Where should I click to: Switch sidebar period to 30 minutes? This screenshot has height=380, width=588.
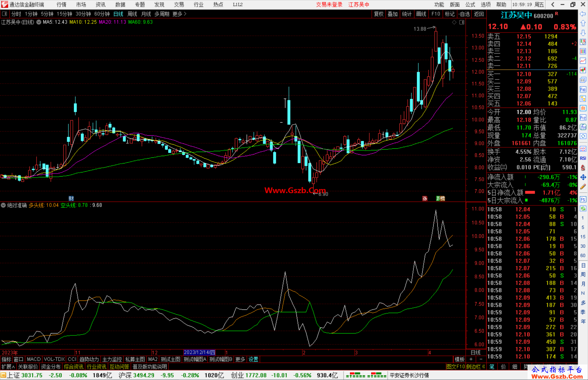point(583,246)
